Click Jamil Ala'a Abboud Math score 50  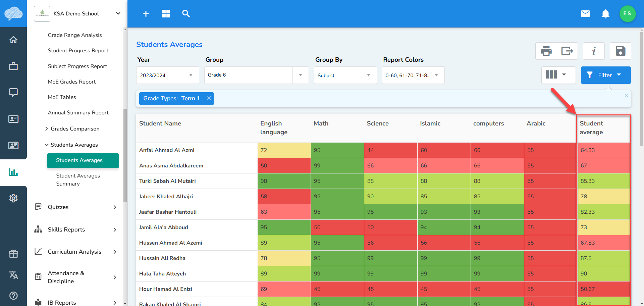(337, 227)
